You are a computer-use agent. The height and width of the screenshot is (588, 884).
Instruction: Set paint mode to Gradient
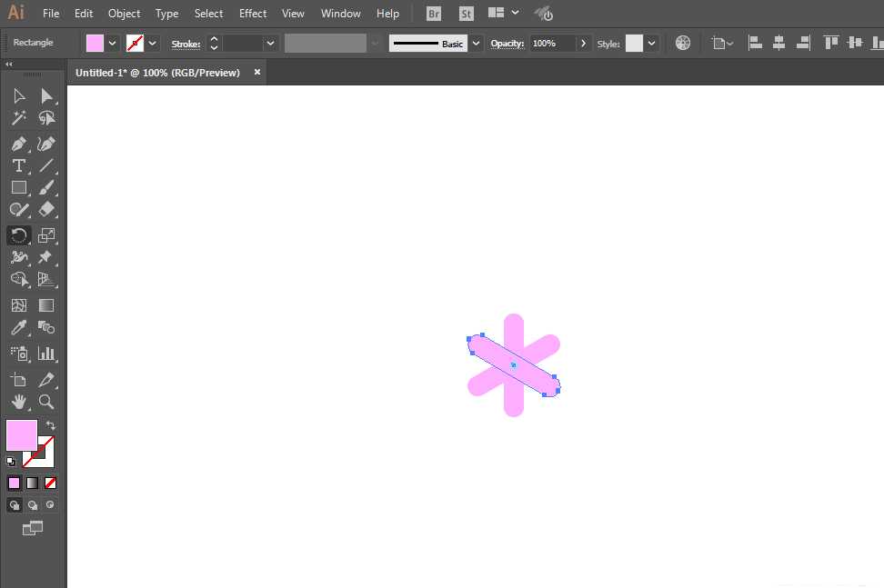point(32,483)
